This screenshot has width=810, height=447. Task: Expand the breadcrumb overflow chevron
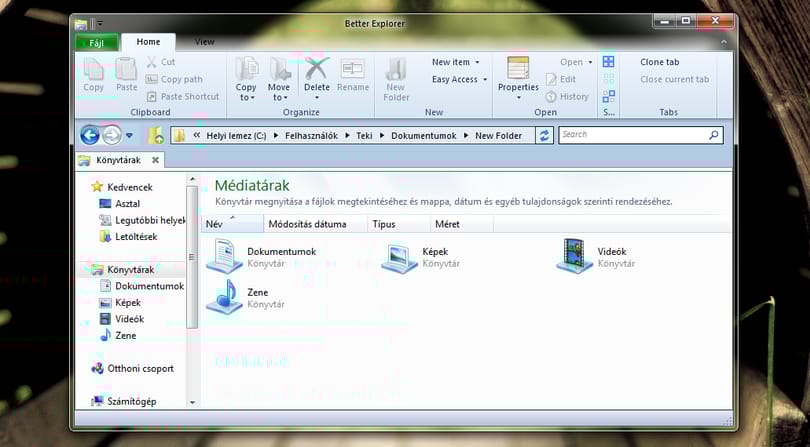(x=196, y=136)
